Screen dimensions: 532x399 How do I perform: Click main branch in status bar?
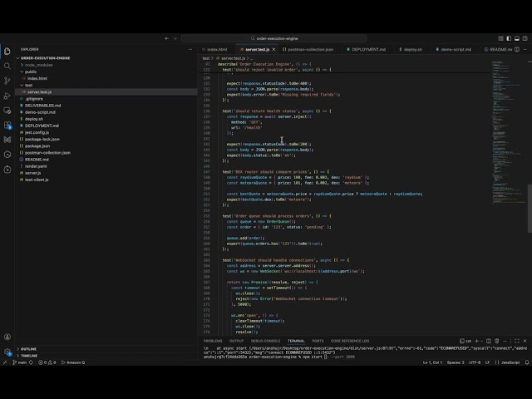[20, 362]
